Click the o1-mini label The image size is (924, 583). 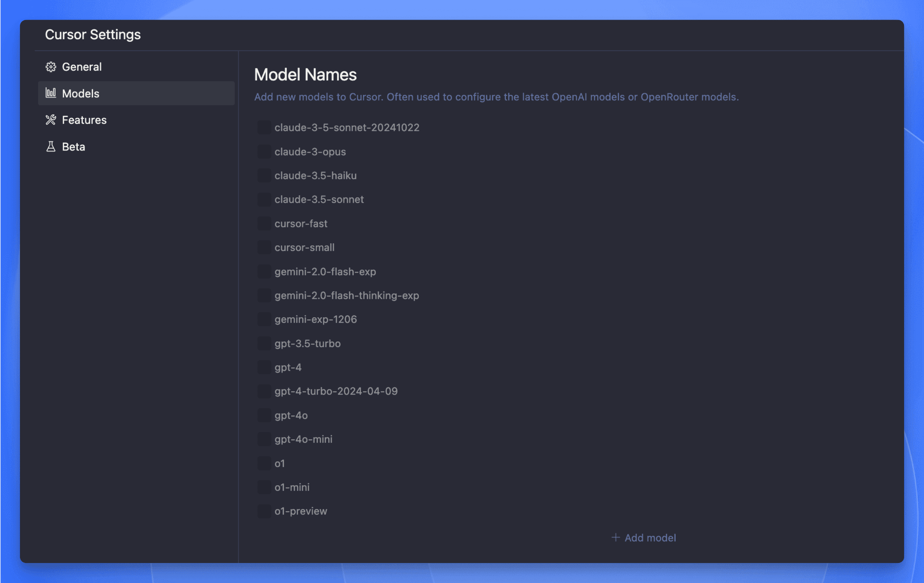(x=292, y=487)
